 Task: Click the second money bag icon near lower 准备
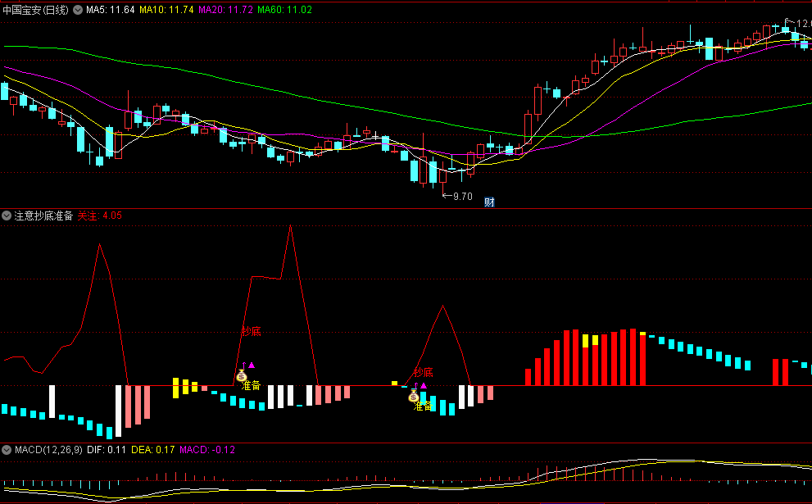413,397
